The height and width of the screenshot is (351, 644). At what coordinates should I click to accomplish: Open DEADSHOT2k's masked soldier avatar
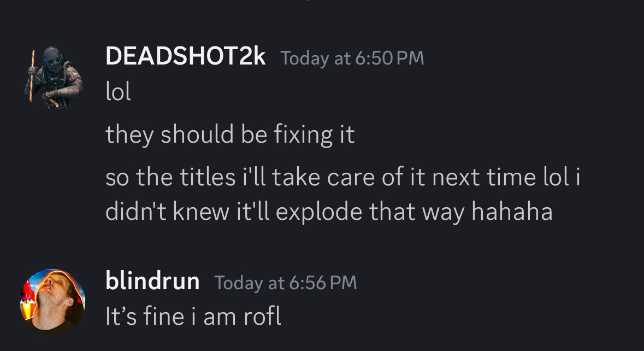click(x=53, y=77)
